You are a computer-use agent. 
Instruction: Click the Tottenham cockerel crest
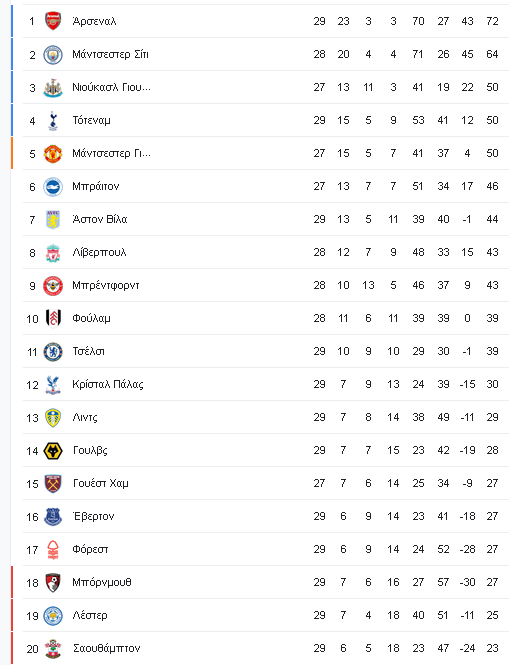(53, 121)
